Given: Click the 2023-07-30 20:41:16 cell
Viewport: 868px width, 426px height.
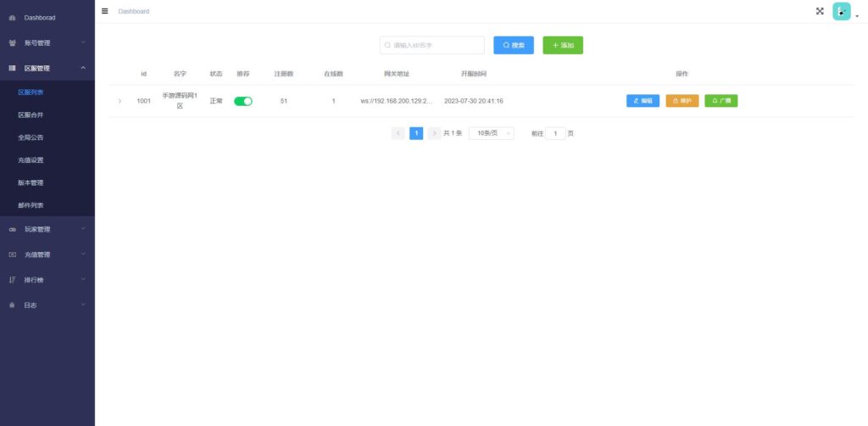Looking at the screenshot, I should tap(473, 101).
